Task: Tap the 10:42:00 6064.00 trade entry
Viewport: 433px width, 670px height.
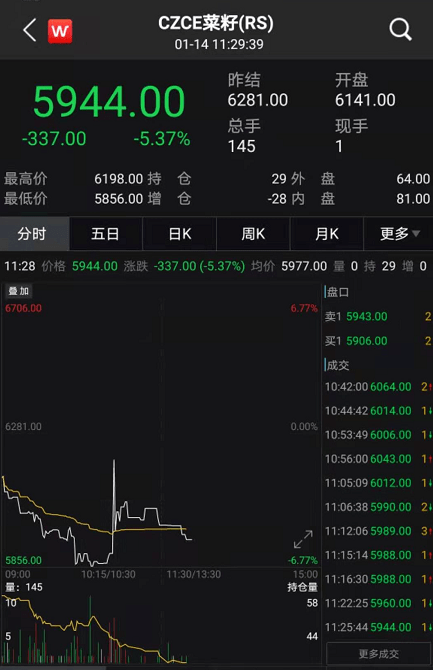Action: pos(378,387)
